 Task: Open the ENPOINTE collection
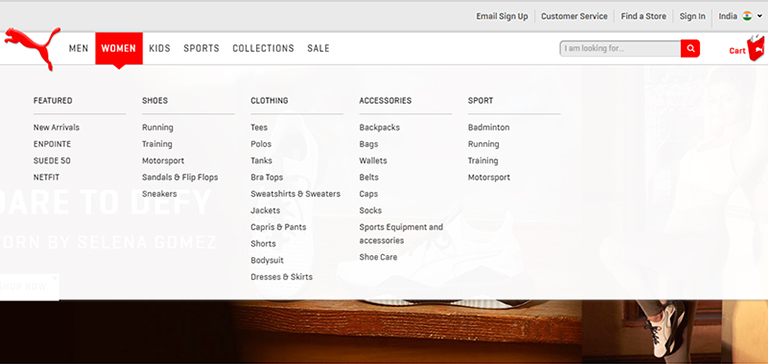pos(52,144)
